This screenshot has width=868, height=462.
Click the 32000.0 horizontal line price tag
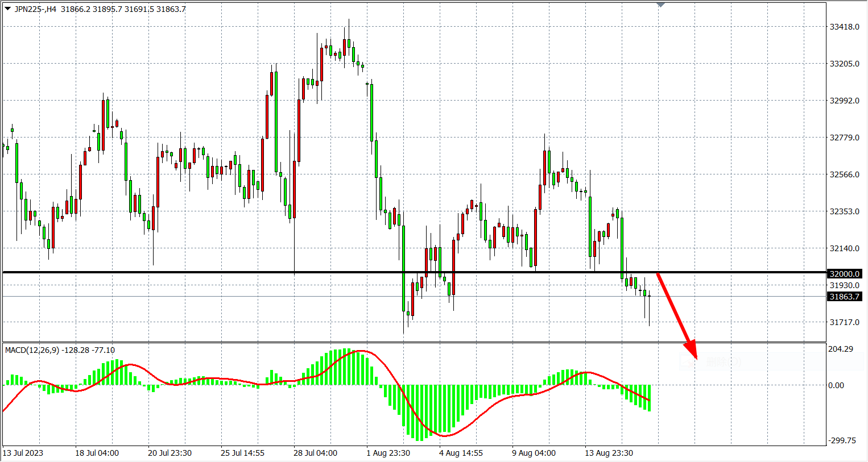(x=844, y=274)
